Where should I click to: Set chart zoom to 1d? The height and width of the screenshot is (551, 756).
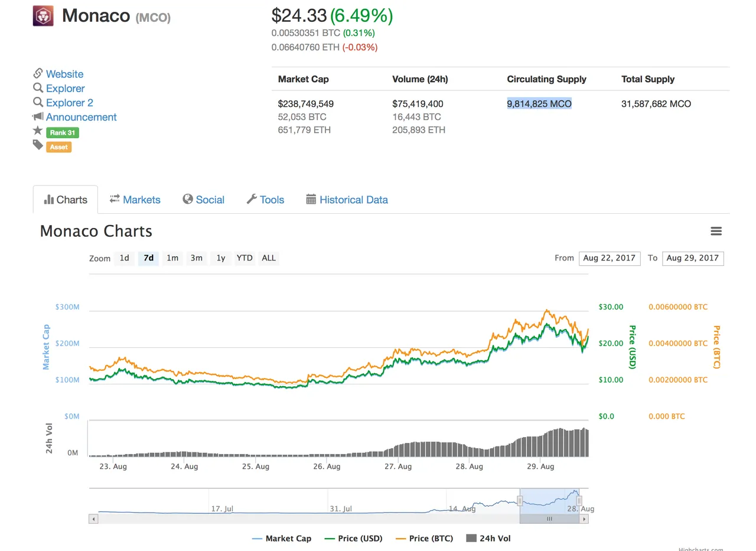coord(124,258)
